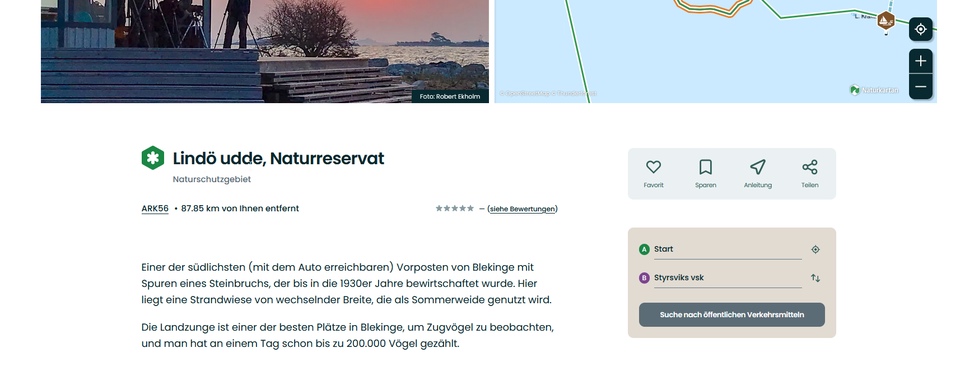Swap start and destination fields

pos(815,278)
